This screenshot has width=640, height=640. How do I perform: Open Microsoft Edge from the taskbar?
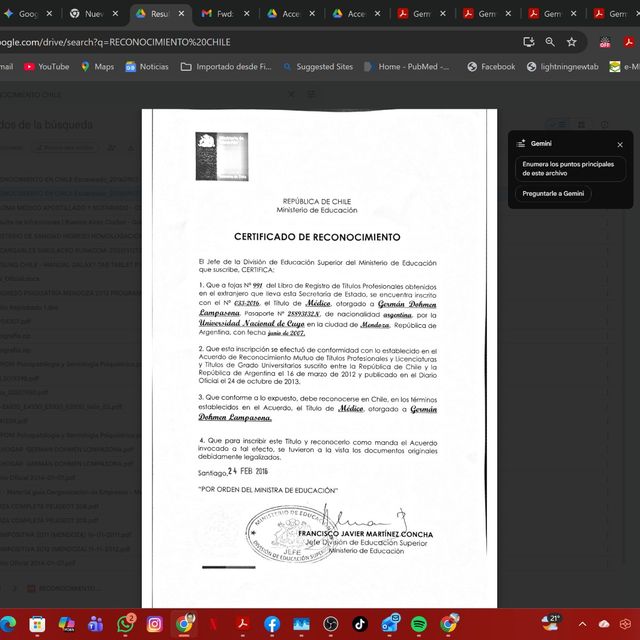coord(8,624)
